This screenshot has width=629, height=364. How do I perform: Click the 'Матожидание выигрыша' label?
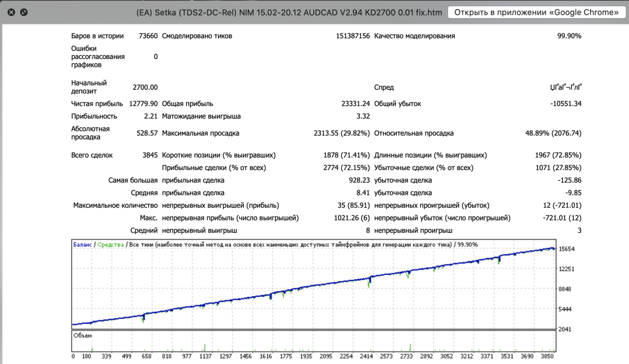[201, 116]
